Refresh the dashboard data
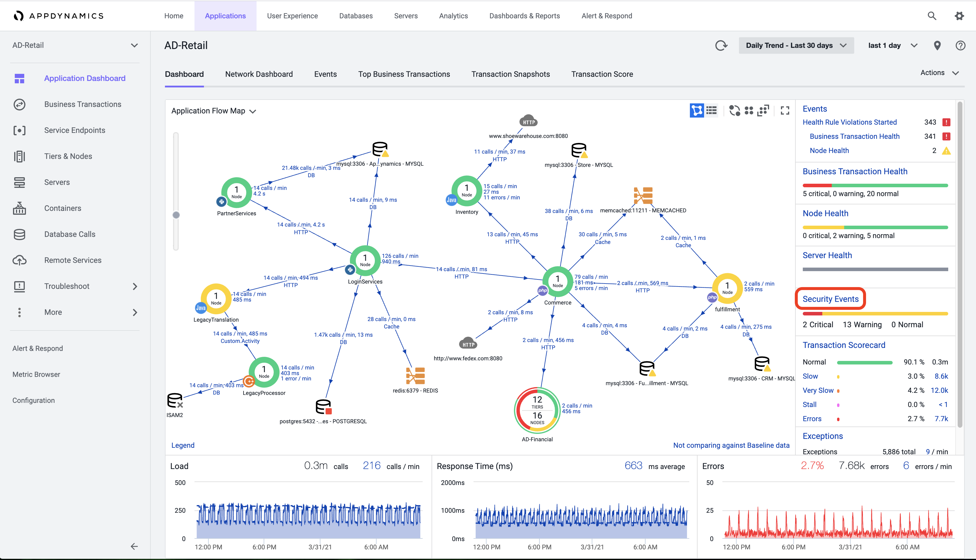Screen dimensions: 976x560 [721, 45]
